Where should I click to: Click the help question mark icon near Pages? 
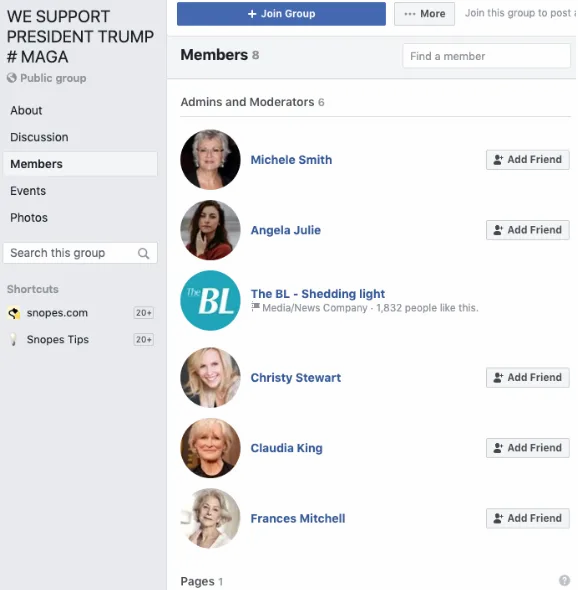click(564, 581)
